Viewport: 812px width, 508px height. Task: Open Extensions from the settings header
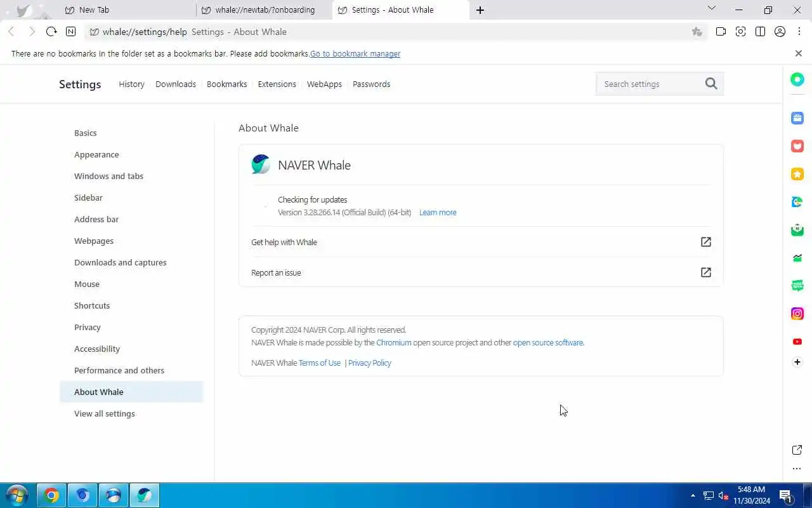[277, 84]
